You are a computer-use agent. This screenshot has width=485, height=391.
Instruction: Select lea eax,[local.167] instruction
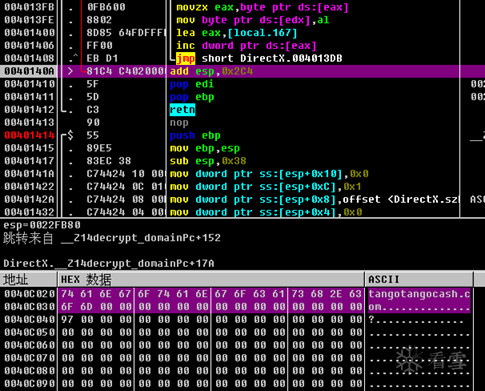236,33
